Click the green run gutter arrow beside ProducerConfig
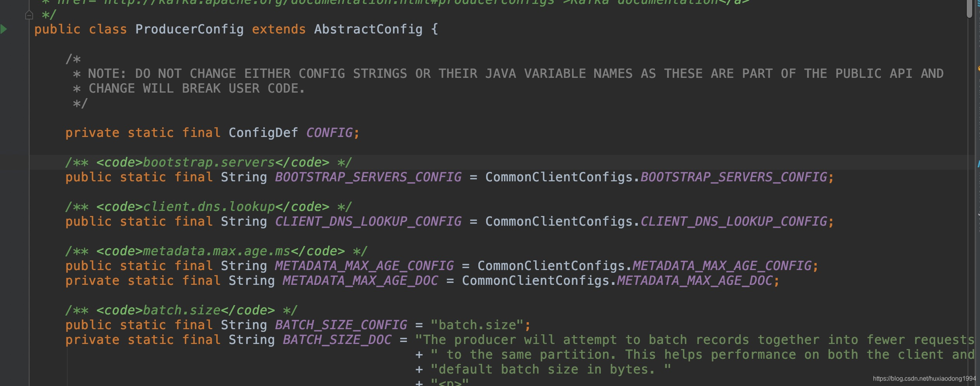 4,29
